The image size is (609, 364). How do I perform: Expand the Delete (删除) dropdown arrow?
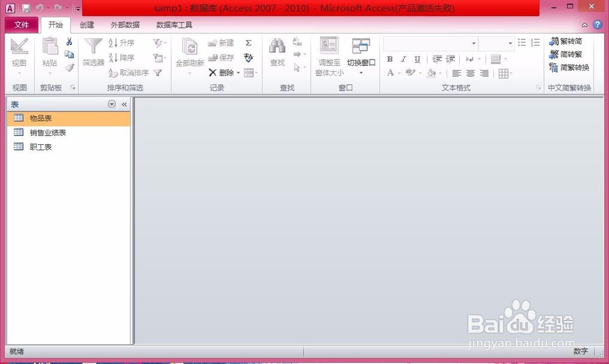tap(239, 73)
